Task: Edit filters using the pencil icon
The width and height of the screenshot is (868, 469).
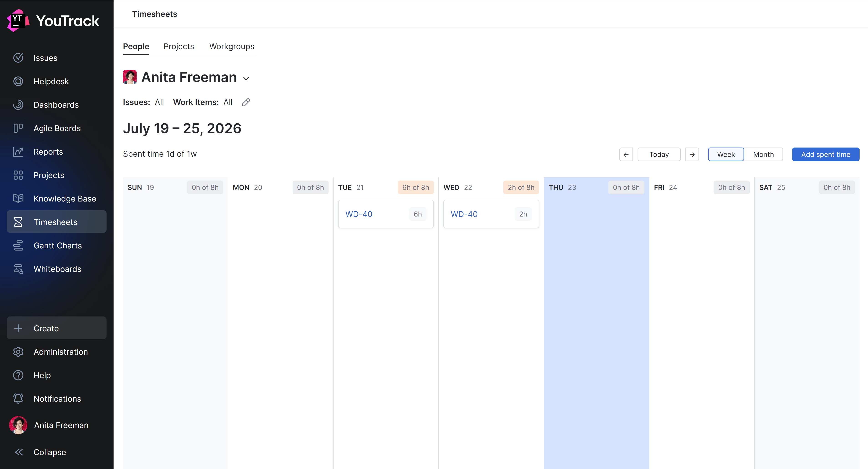Action: tap(246, 102)
